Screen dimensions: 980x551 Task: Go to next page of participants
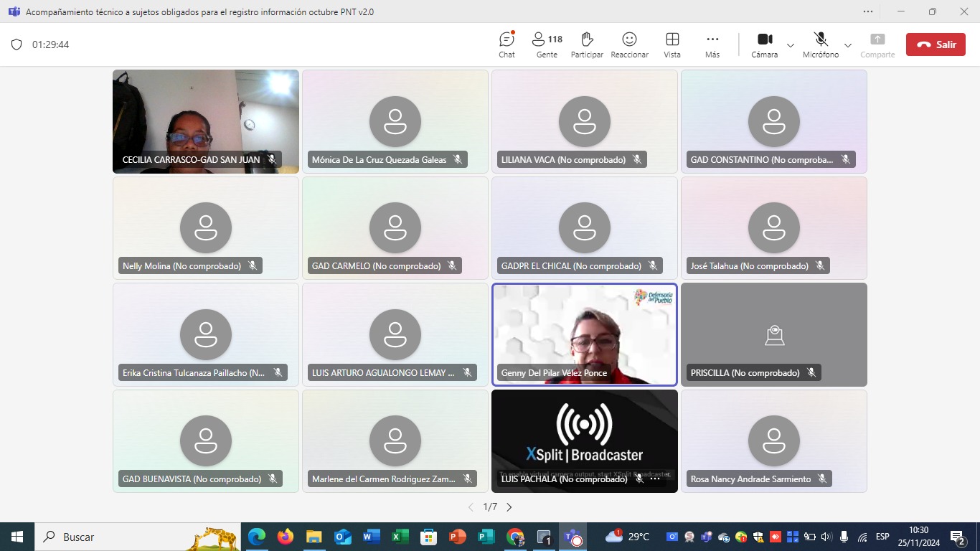(509, 507)
